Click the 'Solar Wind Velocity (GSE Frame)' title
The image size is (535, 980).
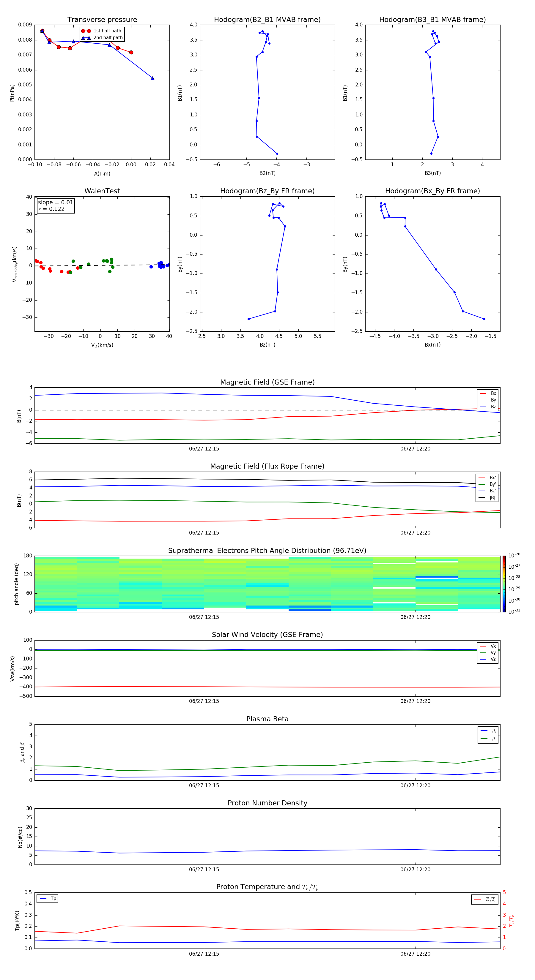tap(267, 635)
